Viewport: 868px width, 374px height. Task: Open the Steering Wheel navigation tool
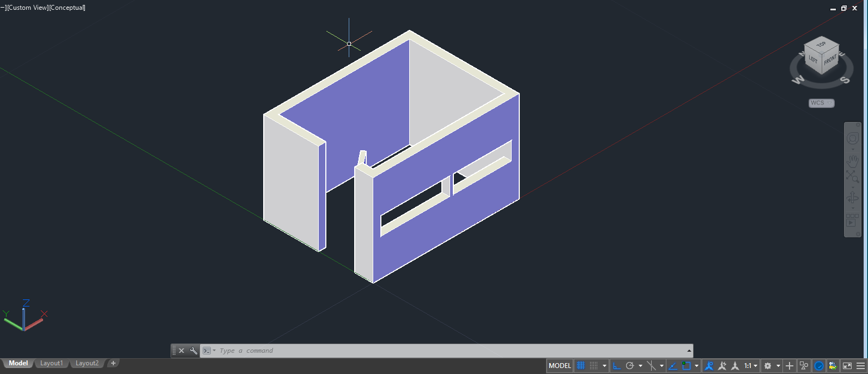tap(852, 139)
